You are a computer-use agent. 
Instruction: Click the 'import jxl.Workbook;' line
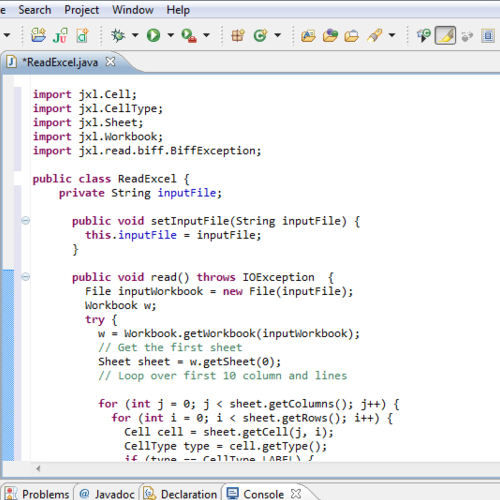98,137
